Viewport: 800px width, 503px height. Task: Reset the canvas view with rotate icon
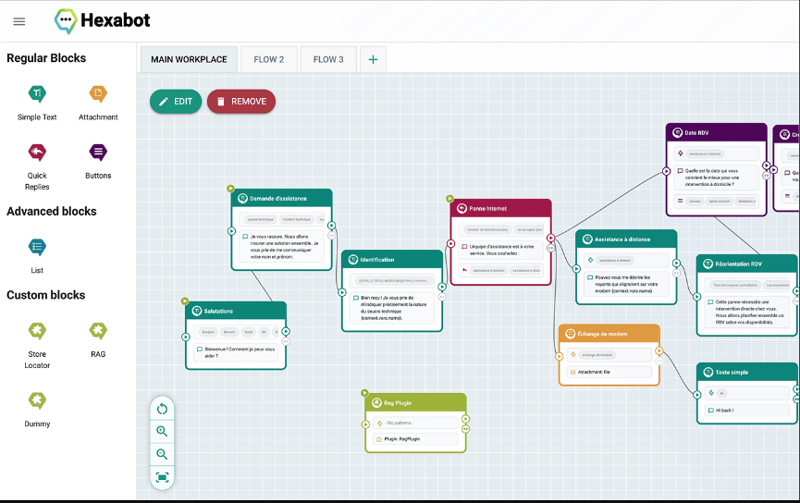pos(162,409)
